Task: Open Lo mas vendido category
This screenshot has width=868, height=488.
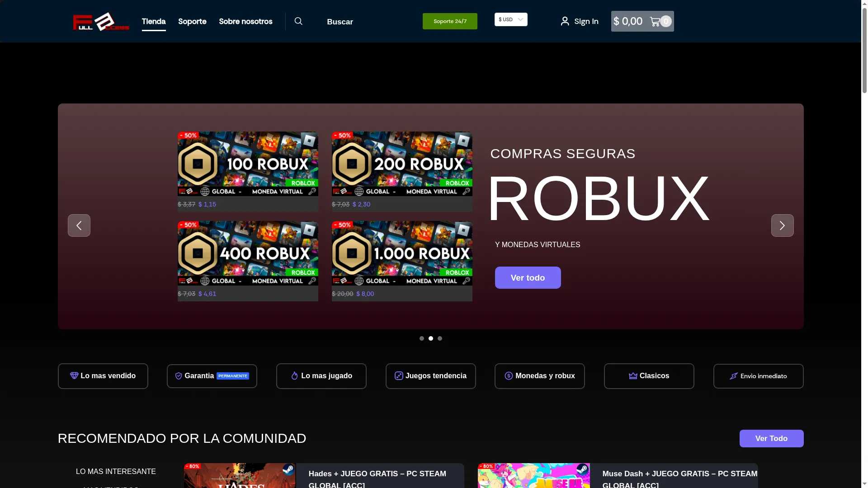Action: 103,376
